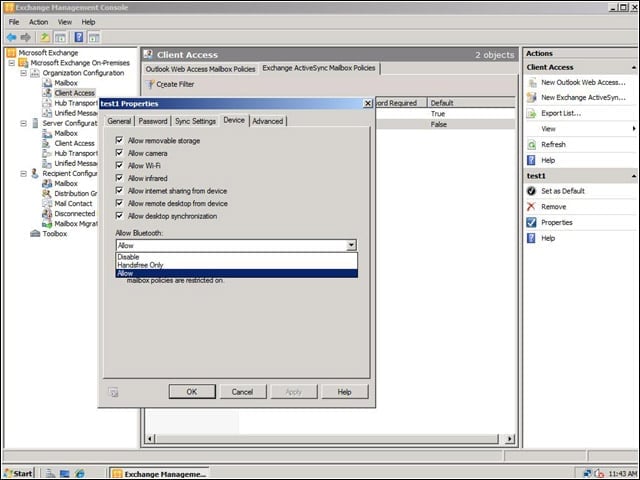Choose Allow in Bluetooth dropdown list
This screenshot has width=640, height=480.
coord(237,273)
